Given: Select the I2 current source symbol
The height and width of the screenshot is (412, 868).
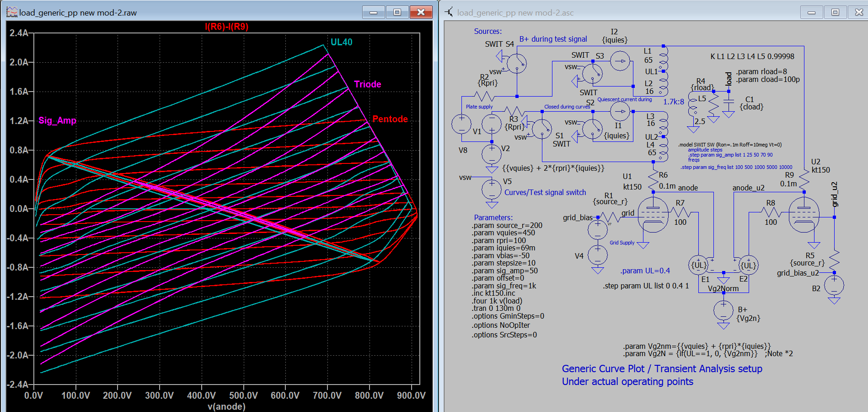Looking at the screenshot, I should 620,60.
